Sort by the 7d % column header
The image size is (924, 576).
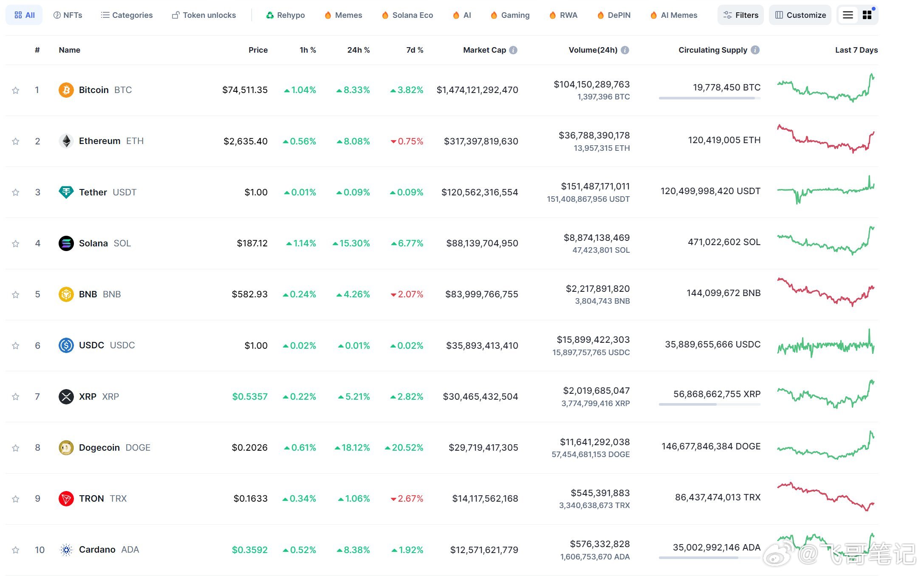(x=415, y=50)
